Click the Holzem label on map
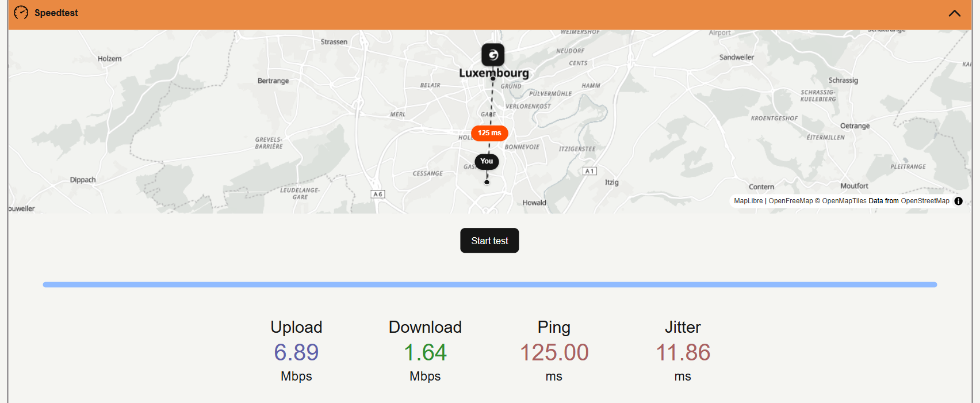 [x=109, y=59]
